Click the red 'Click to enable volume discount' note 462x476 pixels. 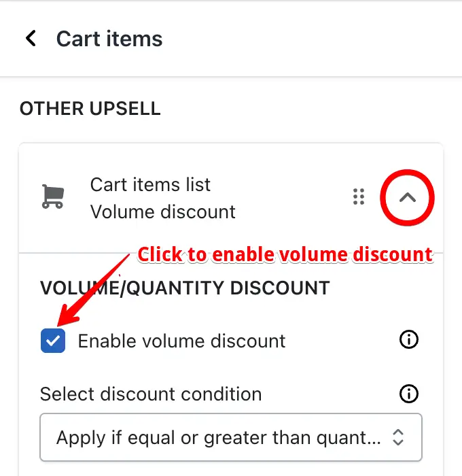pyautogui.click(x=285, y=254)
